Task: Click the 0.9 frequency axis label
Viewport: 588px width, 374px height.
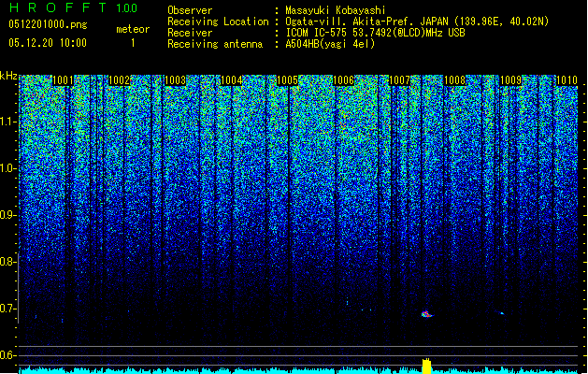Action: coord(8,215)
